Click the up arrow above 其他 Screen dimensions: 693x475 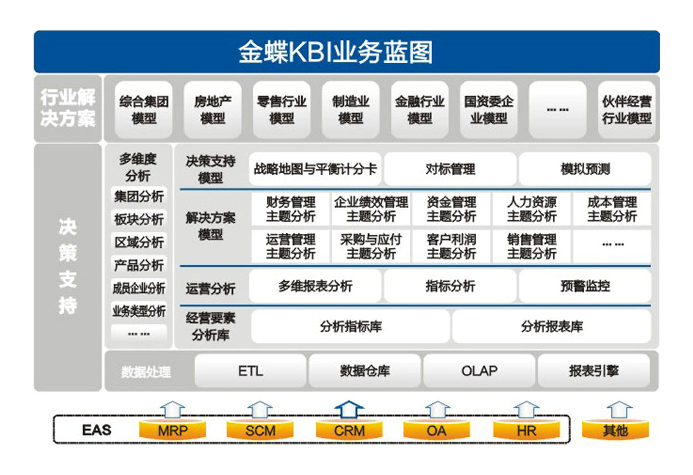pyautogui.click(x=617, y=410)
